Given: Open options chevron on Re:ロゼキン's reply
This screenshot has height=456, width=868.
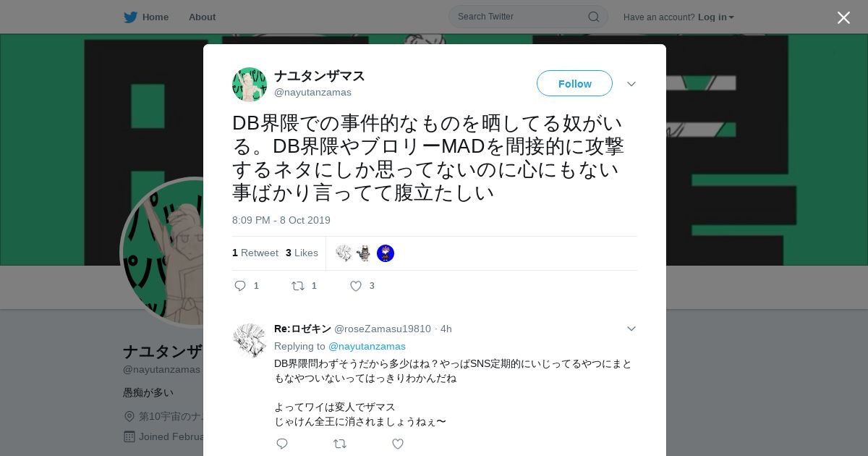Looking at the screenshot, I should pyautogui.click(x=631, y=329).
